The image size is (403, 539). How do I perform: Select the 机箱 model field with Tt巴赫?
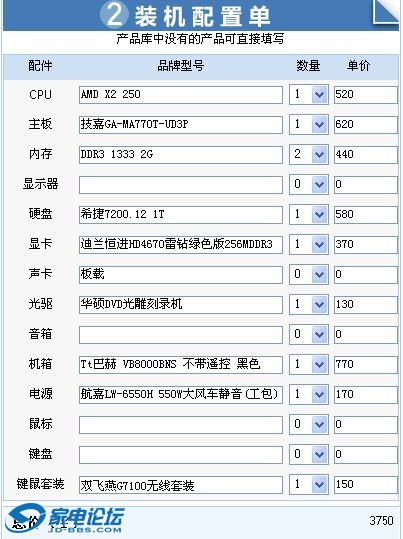(x=181, y=364)
